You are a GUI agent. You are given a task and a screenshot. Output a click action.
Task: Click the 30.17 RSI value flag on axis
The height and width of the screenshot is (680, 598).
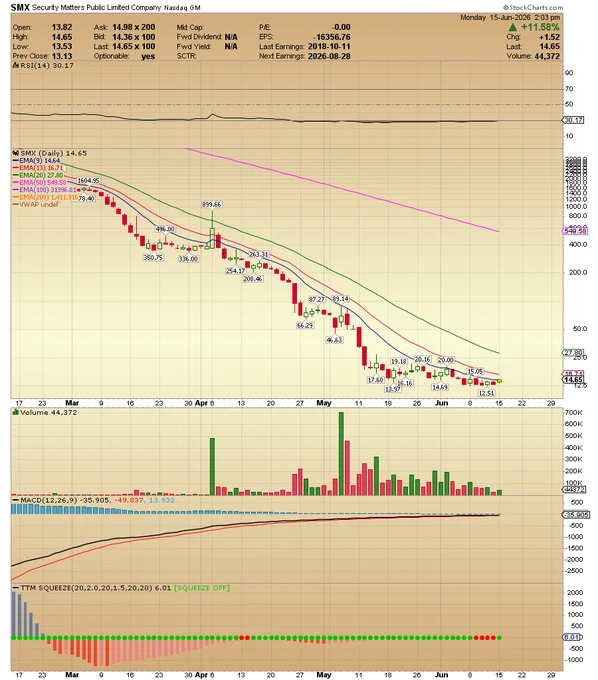click(x=573, y=120)
